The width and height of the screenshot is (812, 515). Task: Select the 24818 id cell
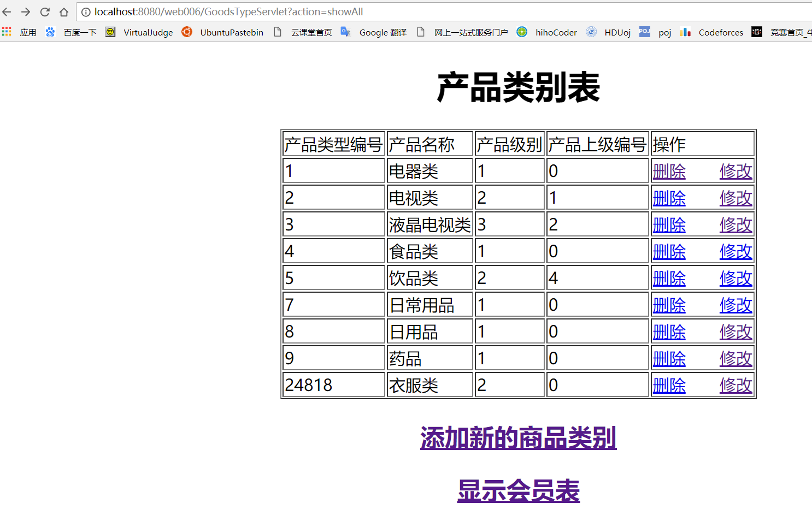334,385
